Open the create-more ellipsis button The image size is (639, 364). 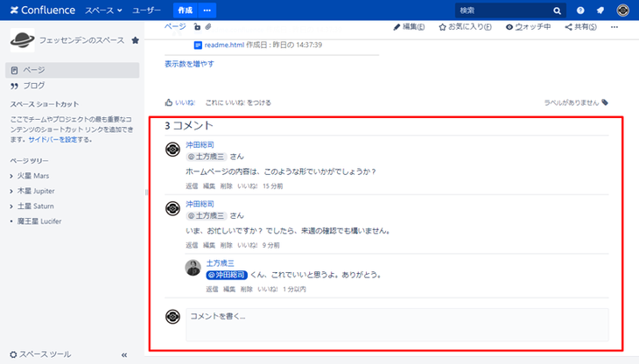pyautogui.click(x=207, y=10)
